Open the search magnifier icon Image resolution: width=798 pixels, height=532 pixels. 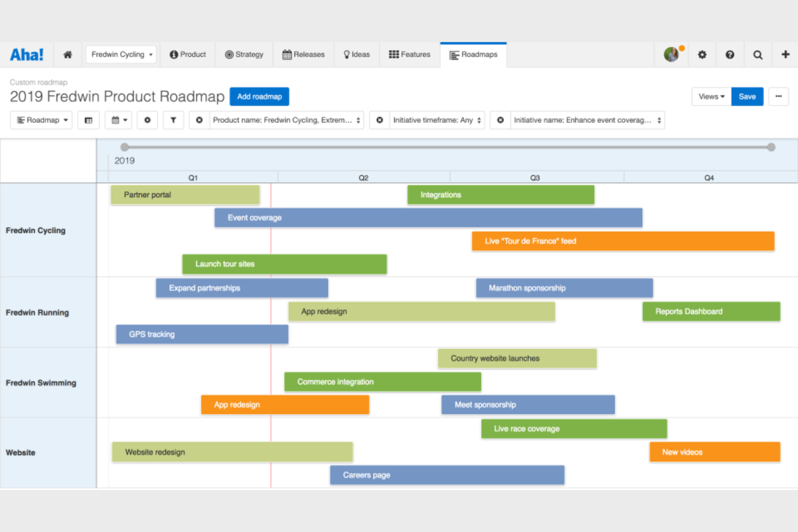point(758,54)
